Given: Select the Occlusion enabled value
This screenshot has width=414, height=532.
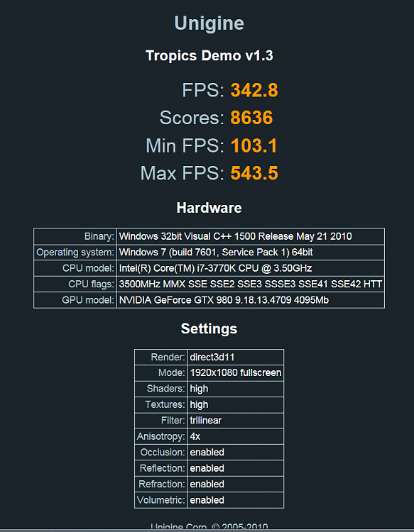Looking at the screenshot, I should (207, 453).
